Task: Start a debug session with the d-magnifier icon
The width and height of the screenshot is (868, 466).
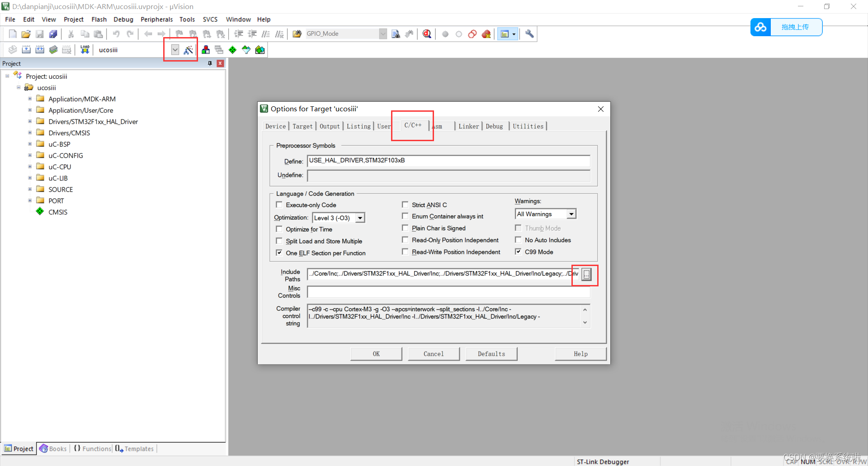Action: point(427,34)
